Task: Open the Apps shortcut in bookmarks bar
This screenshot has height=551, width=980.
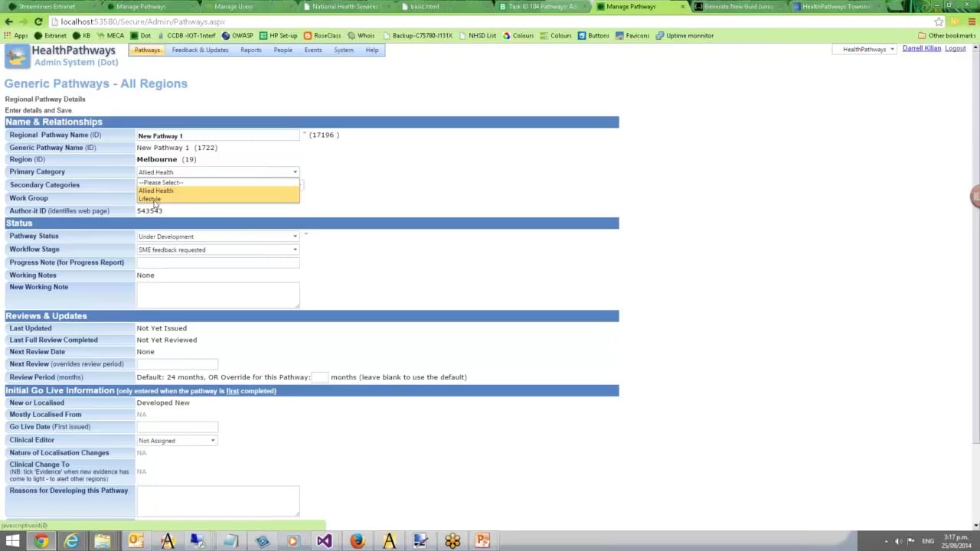Action: (x=16, y=35)
